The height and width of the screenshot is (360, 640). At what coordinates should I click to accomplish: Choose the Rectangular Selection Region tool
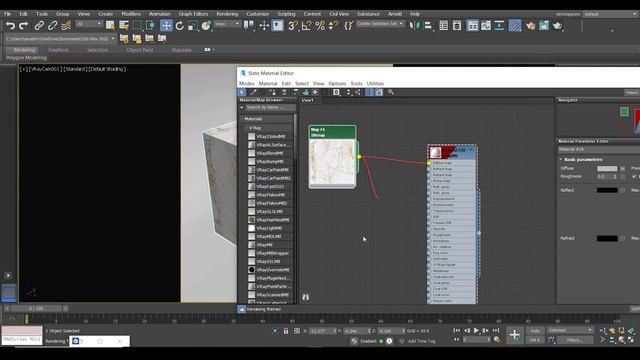point(137,26)
